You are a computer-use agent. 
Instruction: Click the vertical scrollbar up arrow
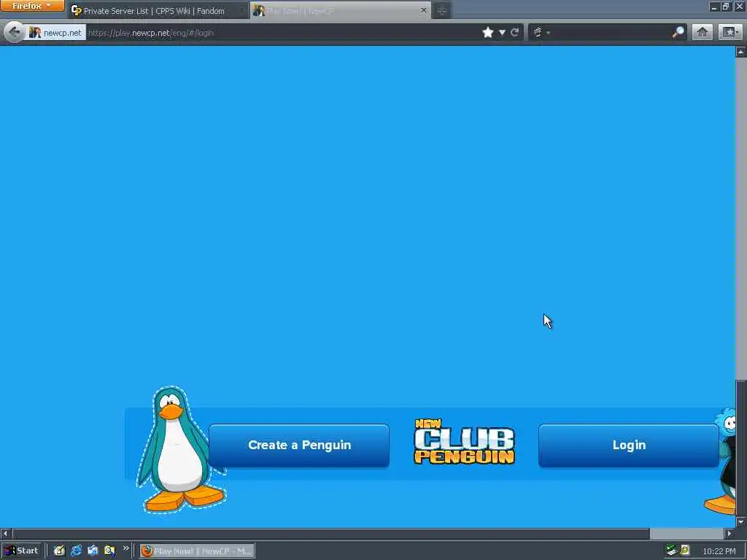point(741,52)
